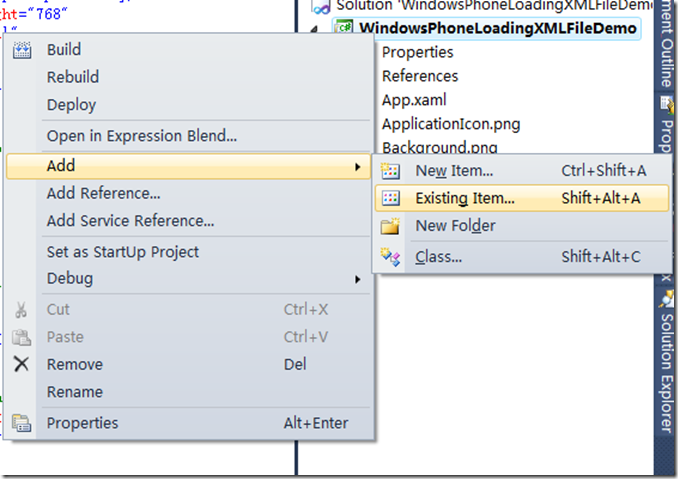Viewport: 678px width, 479px height.
Task: Select Rename in the context menu
Action: pos(188,392)
